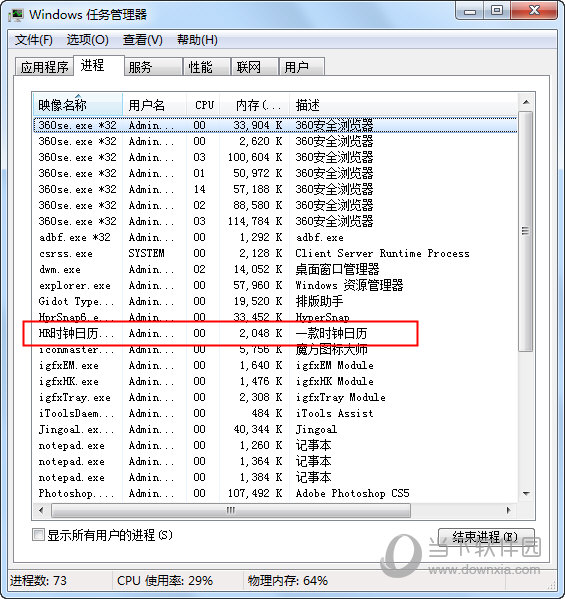Select the adbf.exe *32 process
The height and width of the screenshot is (599, 565).
pos(275,238)
